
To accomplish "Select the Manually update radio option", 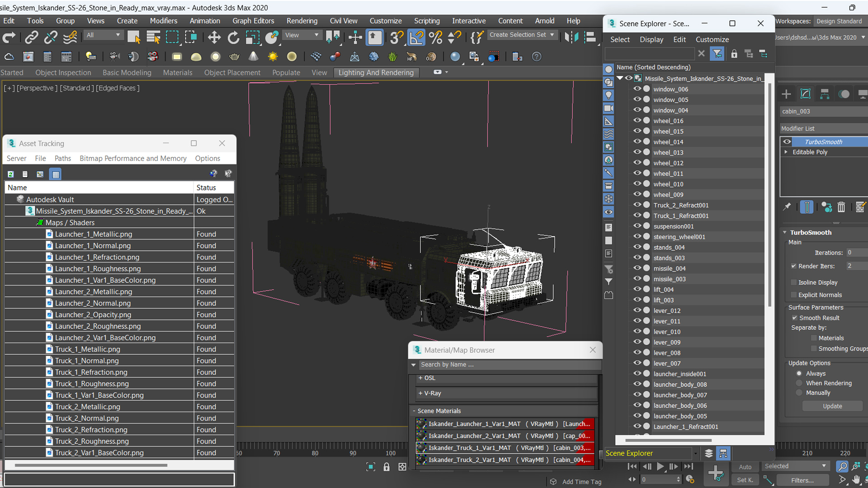I will [799, 393].
